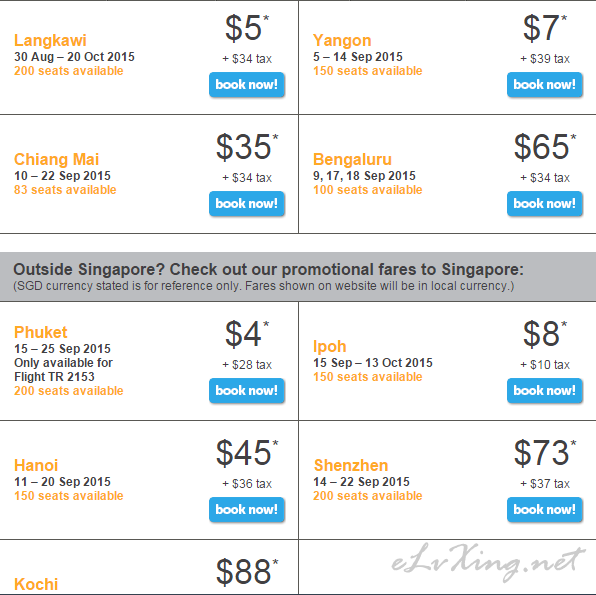Click the eLvXing.net watermark
The image size is (596, 595).
click(488, 563)
